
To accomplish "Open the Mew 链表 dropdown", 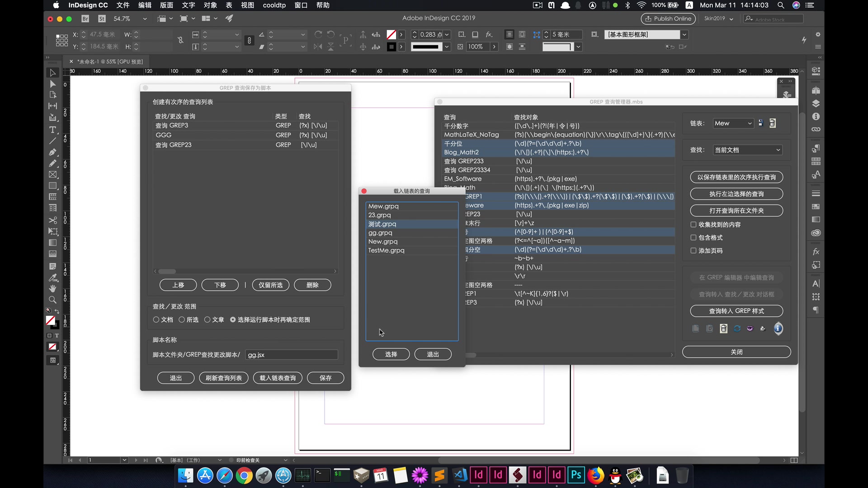I will pos(732,123).
